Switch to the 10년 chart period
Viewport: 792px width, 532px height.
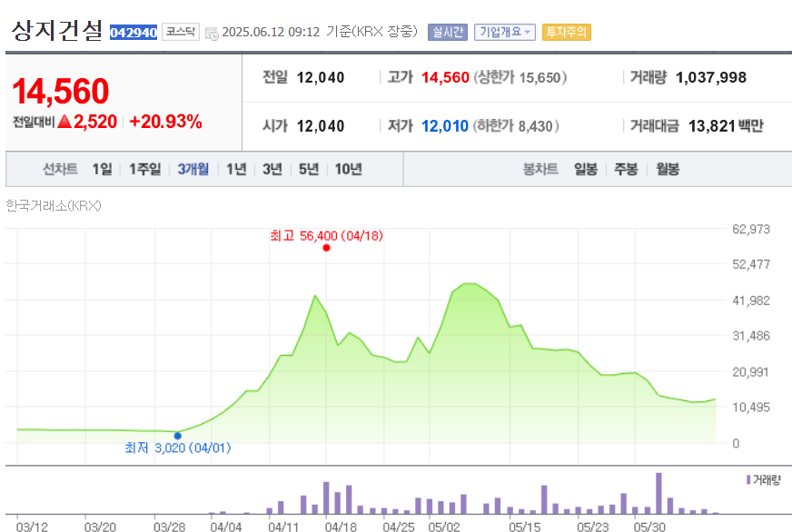tap(349, 169)
